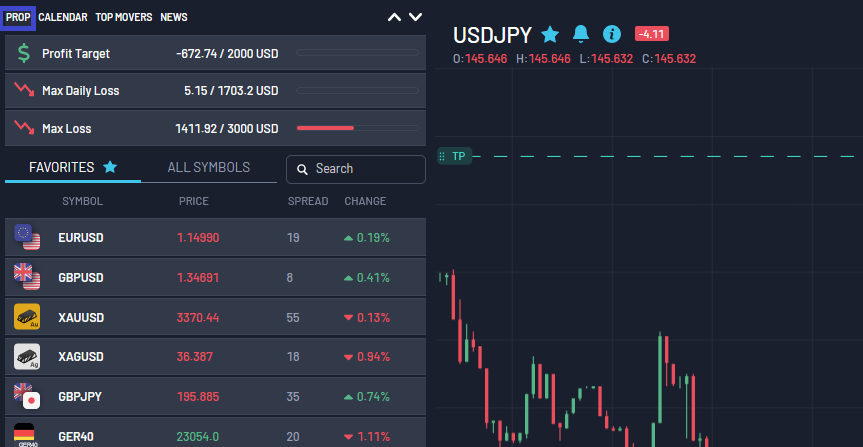Click the Max Loss progress bar
863x447 pixels.
click(357, 128)
